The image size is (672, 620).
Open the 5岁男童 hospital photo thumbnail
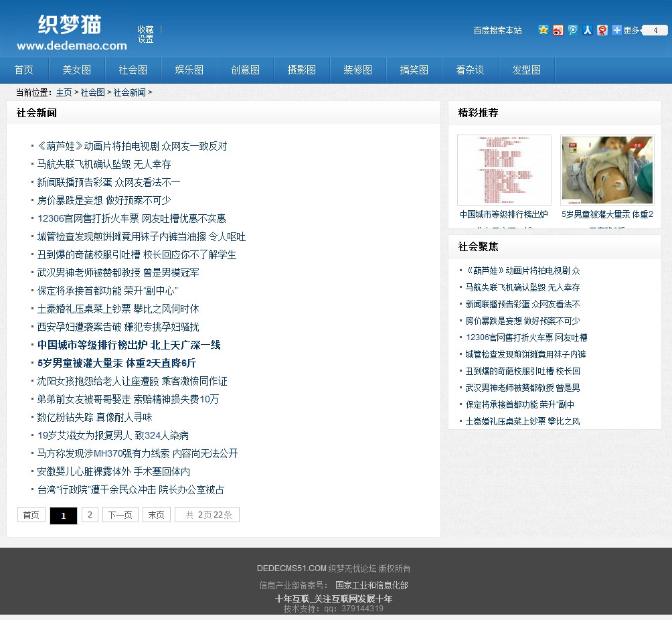(607, 170)
